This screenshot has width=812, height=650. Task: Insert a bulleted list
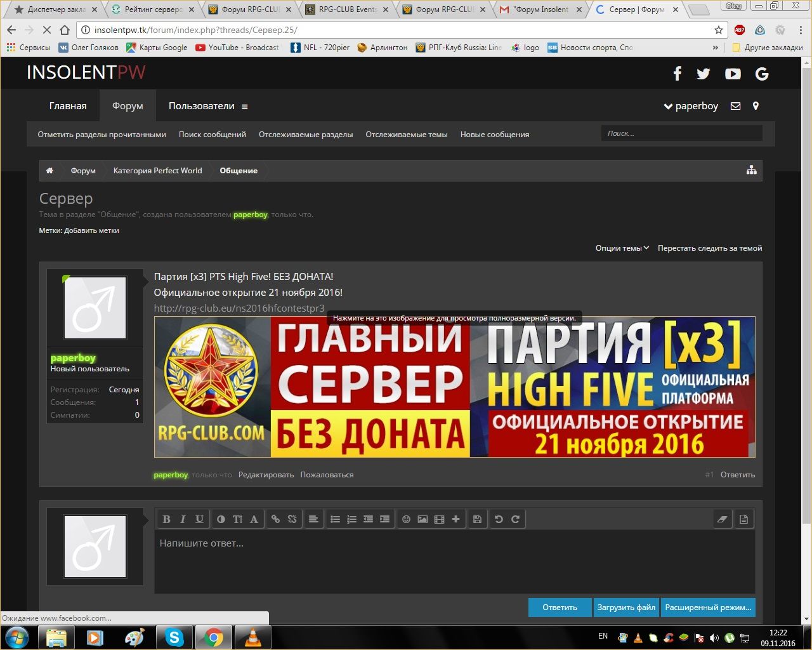coord(335,519)
